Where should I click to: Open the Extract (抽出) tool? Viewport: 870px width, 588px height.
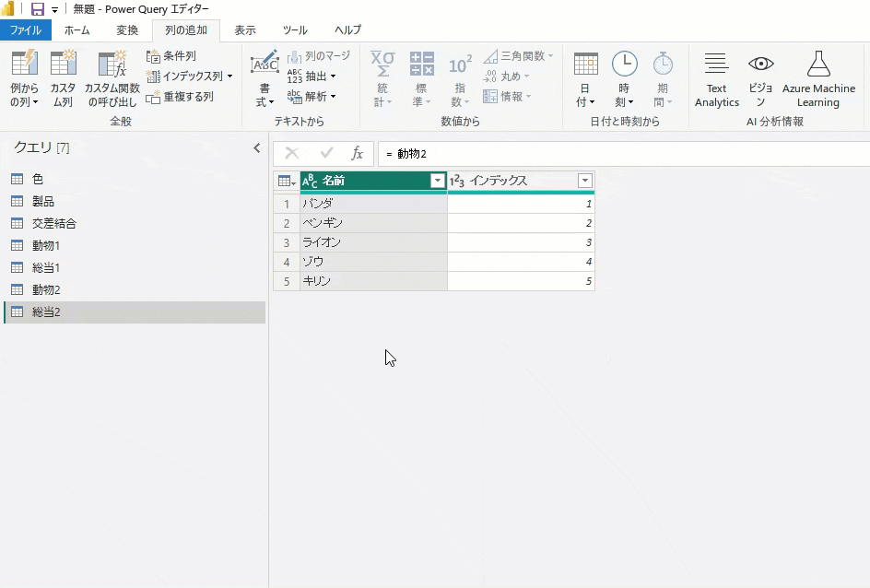pos(312,76)
